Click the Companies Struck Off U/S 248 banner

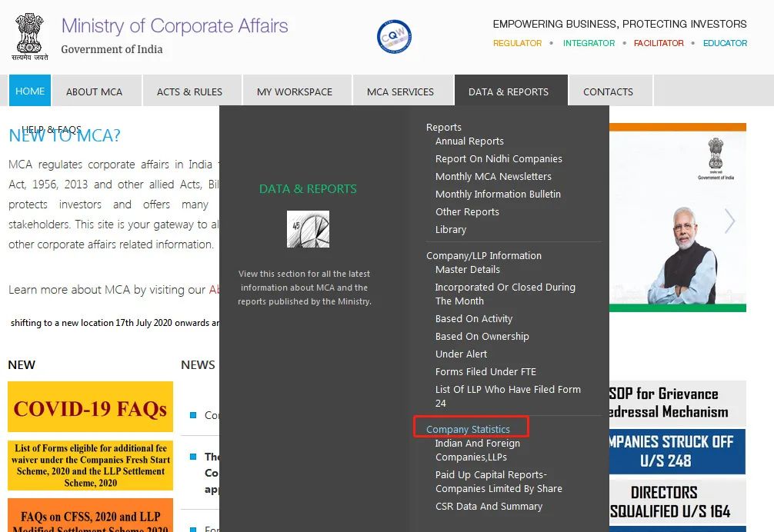tap(677, 451)
